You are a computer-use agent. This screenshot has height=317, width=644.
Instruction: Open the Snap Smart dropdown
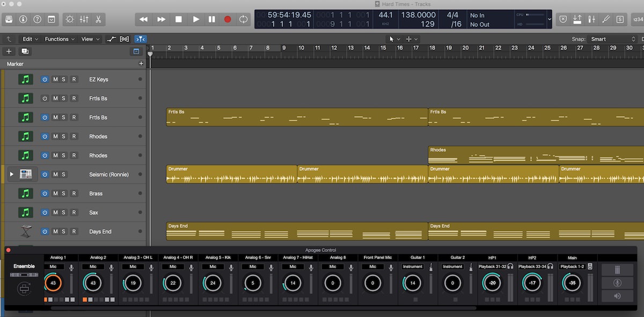(x=612, y=39)
